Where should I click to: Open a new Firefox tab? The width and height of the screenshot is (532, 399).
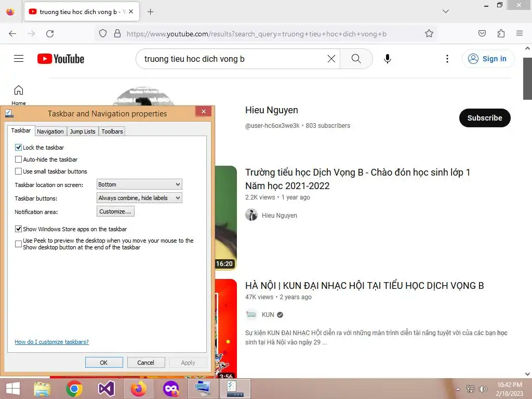150,12
